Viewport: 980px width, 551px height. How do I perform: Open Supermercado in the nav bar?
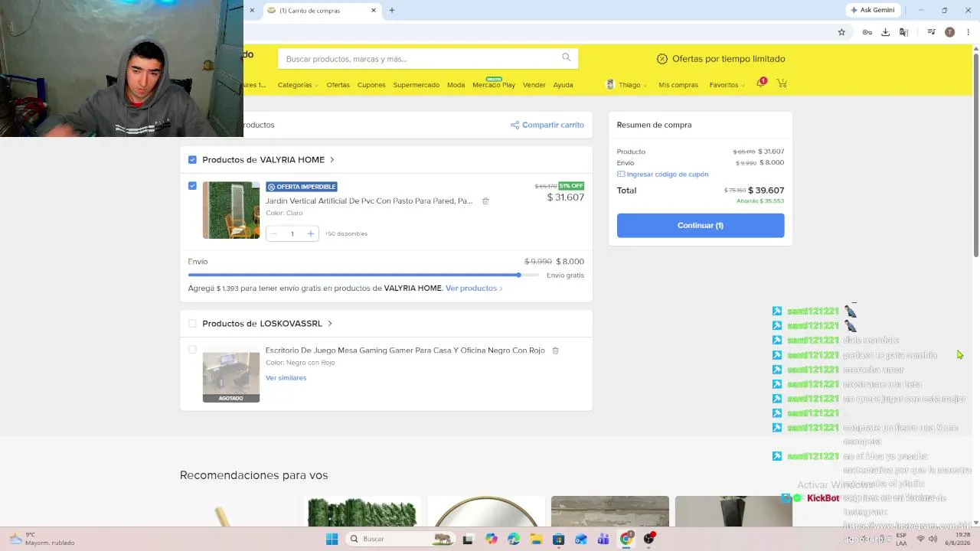tap(416, 85)
